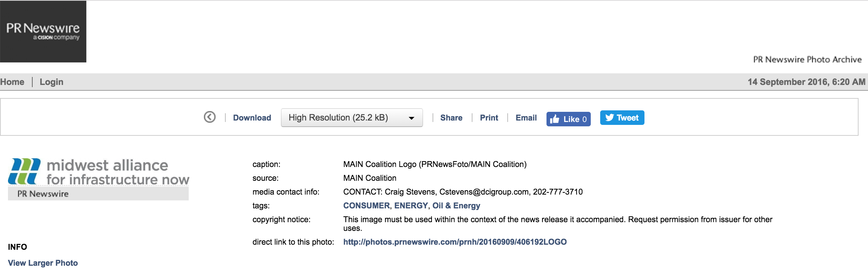This screenshot has height=273, width=868.
Task: Select the Oil & Energy tag
Action: point(456,206)
